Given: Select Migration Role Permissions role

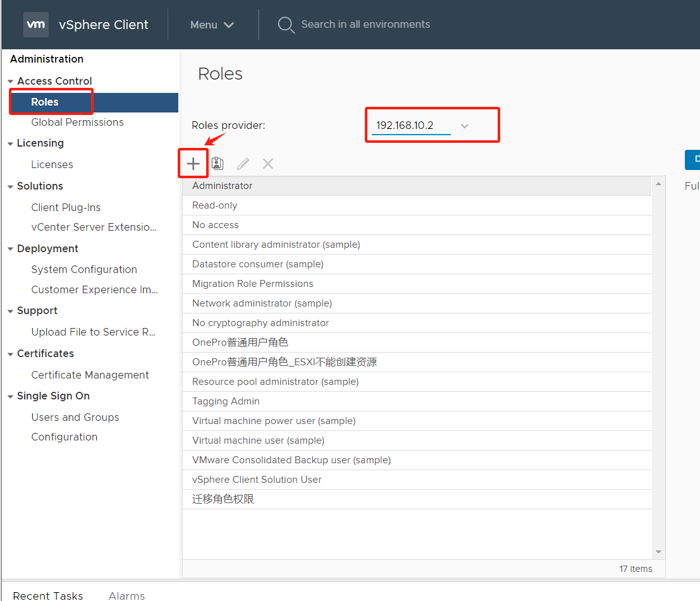Looking at the screenshot, I should pyautogui.click(x=417, y=284).
